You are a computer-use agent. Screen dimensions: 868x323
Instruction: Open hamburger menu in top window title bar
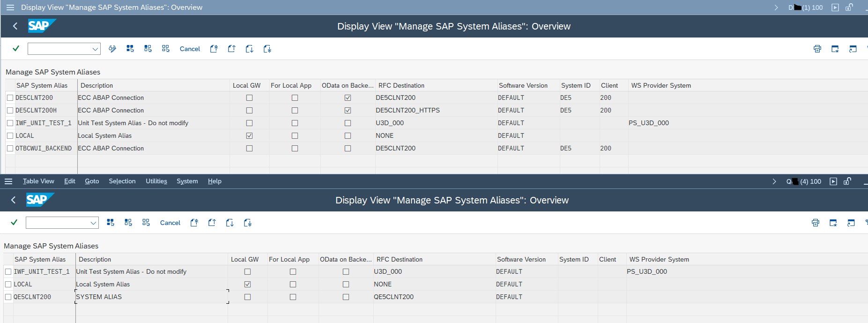click(x=10, y=8)
